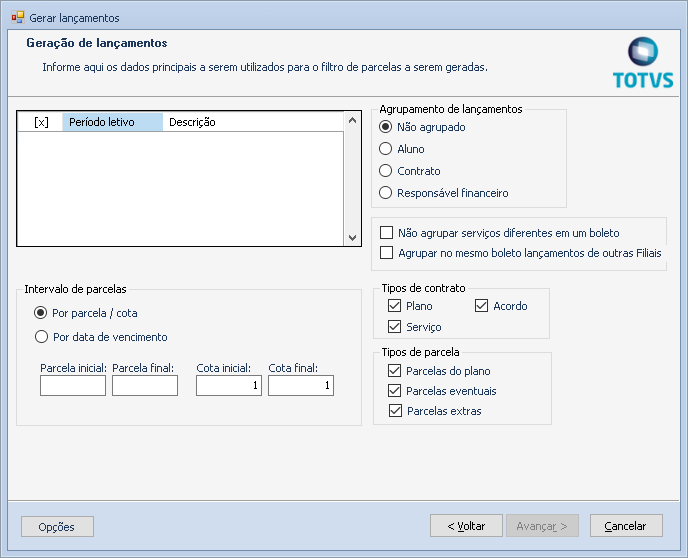Screen dimensions: 688x558
Task: Open the Opções button
Action: pos(57,526)
